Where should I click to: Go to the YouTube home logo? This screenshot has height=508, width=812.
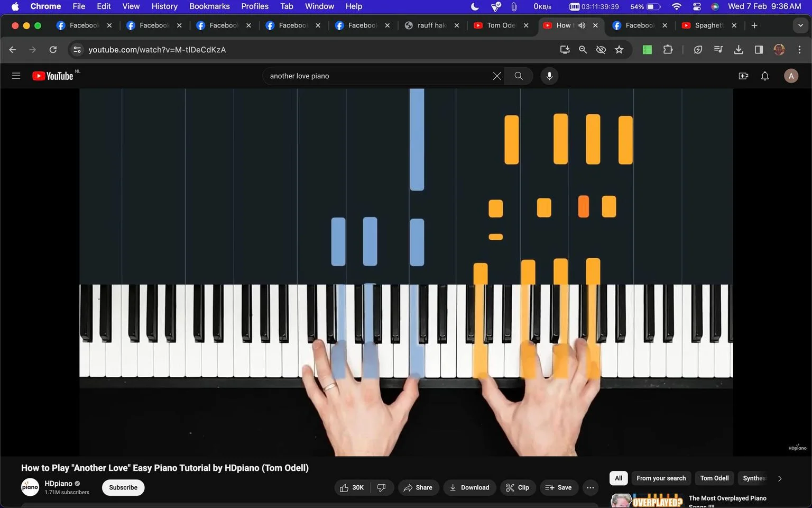click(x=53, y=76)
